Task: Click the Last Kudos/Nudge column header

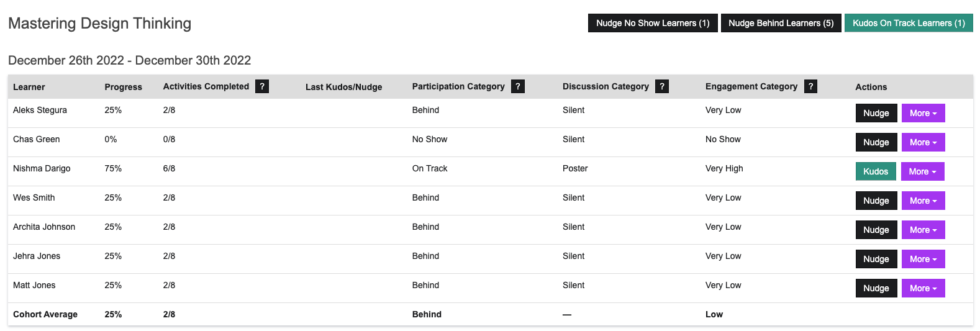Action: 343,87
